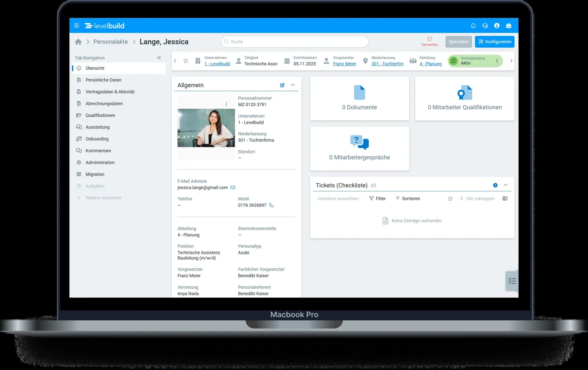Open 0 Mitarbeitergespräche tile
The width and height of the screenshot is (588, 370).
359,148
